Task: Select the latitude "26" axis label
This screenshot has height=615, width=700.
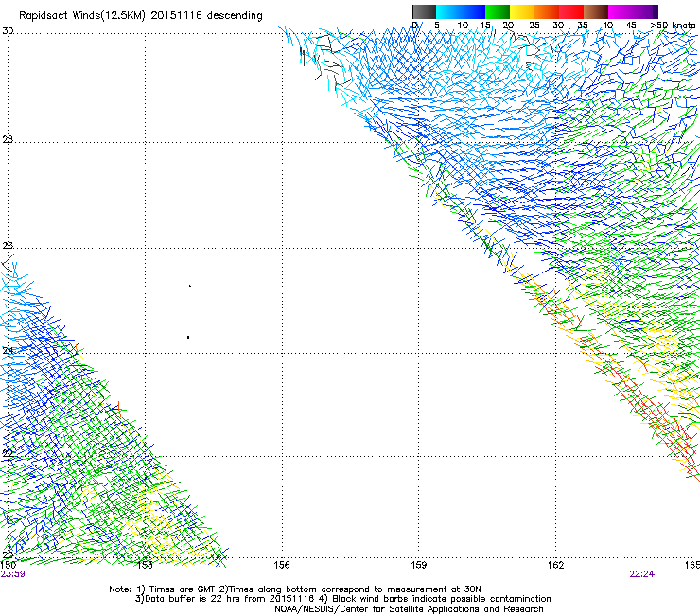Action: (x=8, y=246)
